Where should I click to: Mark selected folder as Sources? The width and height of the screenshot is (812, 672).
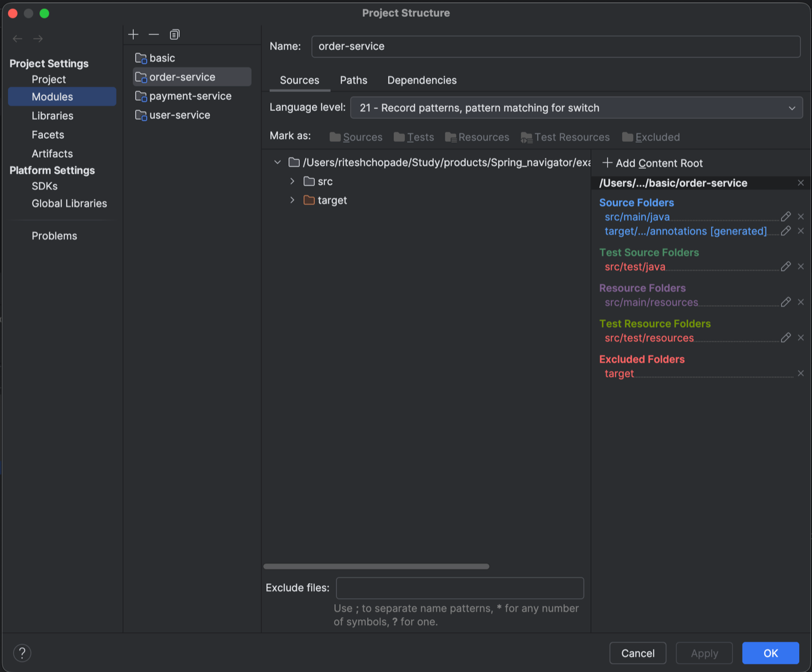(x=356, y=137)
